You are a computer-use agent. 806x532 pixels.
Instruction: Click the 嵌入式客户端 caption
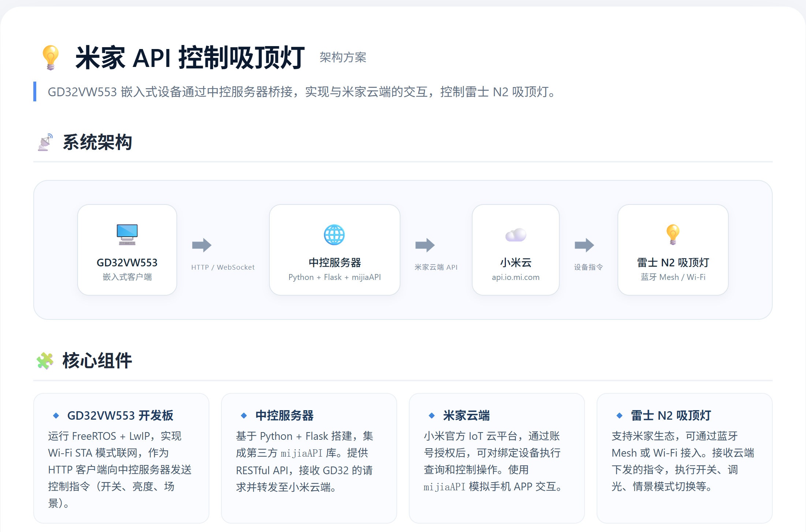coord(127,277)
